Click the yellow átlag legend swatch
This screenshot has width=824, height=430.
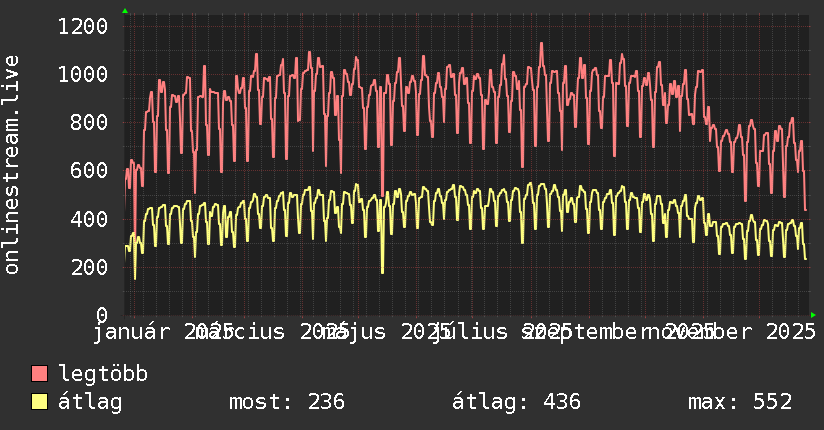pyautogui.click(x=39, y=402)
